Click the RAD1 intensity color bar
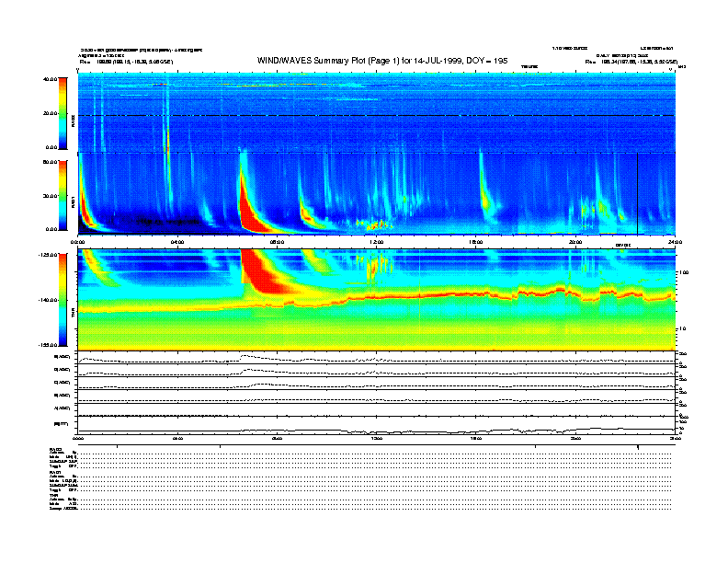 pyautogui.click(x=63, y=195)
